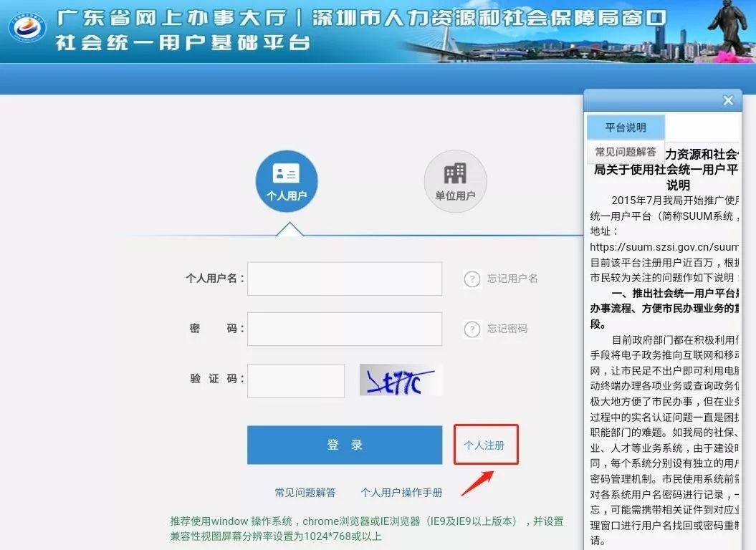Click into the 密码 password field
This screenshot has width=756, height=550.
tap(345, 329)
